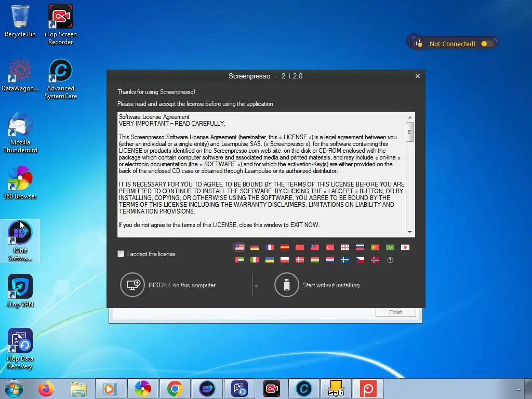Viewport: 532px width, 399px height.
Task: Click INSTALL on this computer
Action: coord(168,285)
